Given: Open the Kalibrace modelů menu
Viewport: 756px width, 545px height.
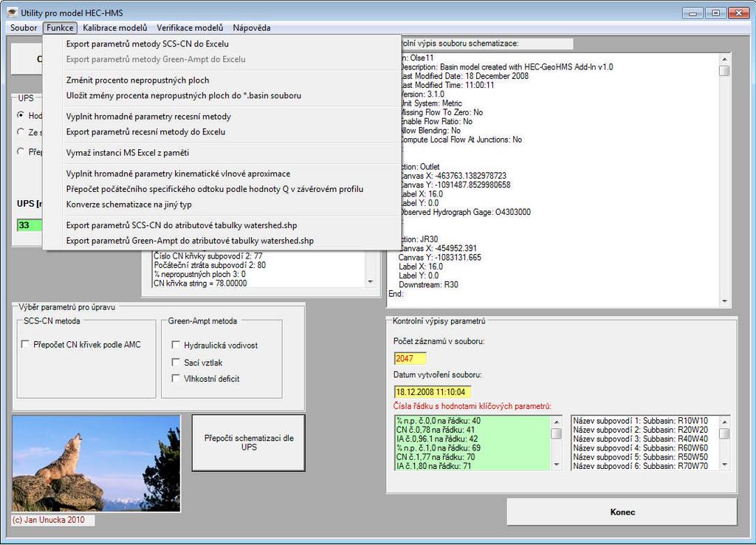Looking at the screenshot, I should (x=114, y=28).
